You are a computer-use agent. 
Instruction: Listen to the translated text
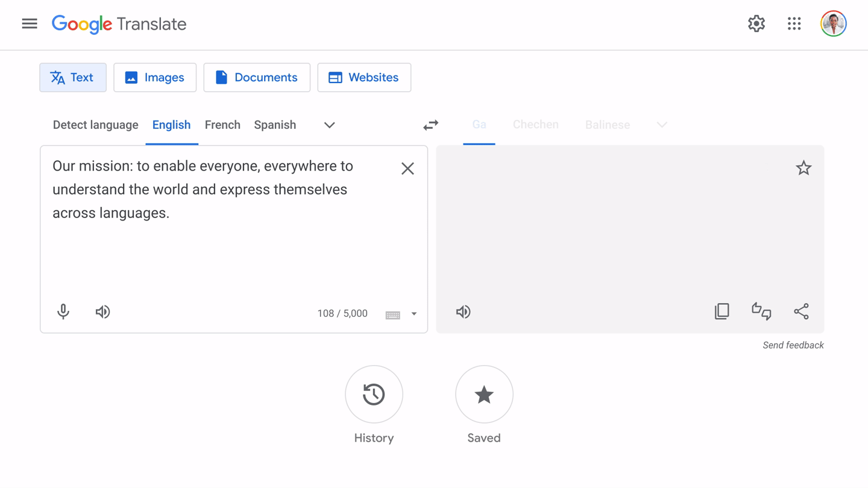463,311
